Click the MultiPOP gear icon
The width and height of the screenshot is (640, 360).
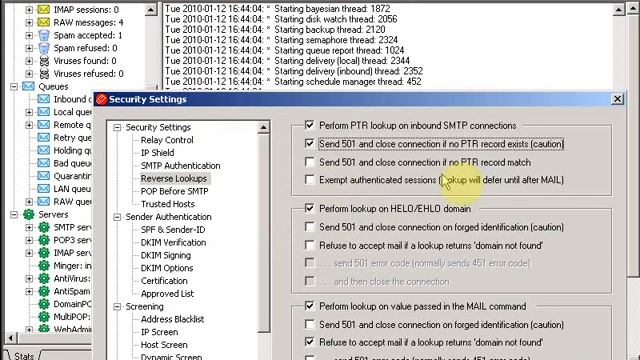click(x=44, y=317)
